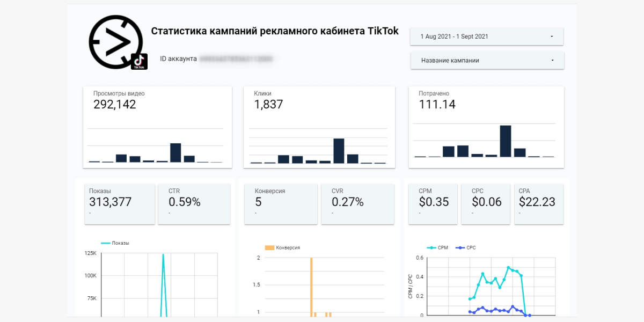Open the date range dropdown
Viewport: 644px width, 322px height.
[x=486, y=36]
